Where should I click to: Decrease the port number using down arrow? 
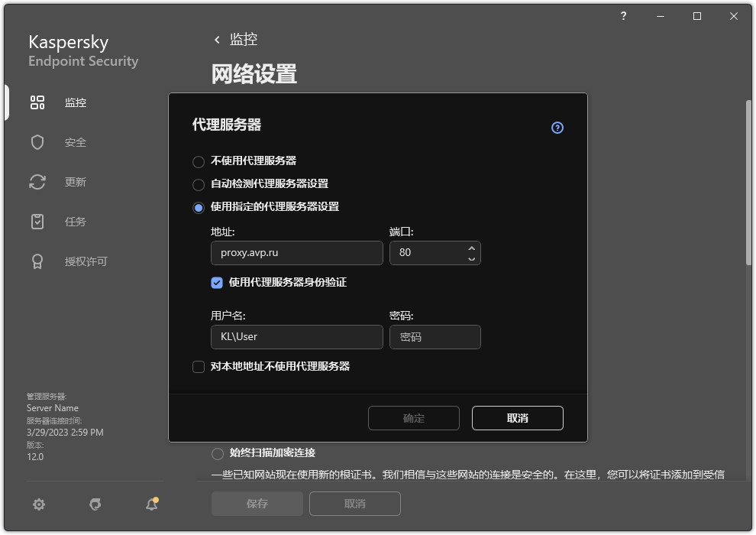[471, 258]
